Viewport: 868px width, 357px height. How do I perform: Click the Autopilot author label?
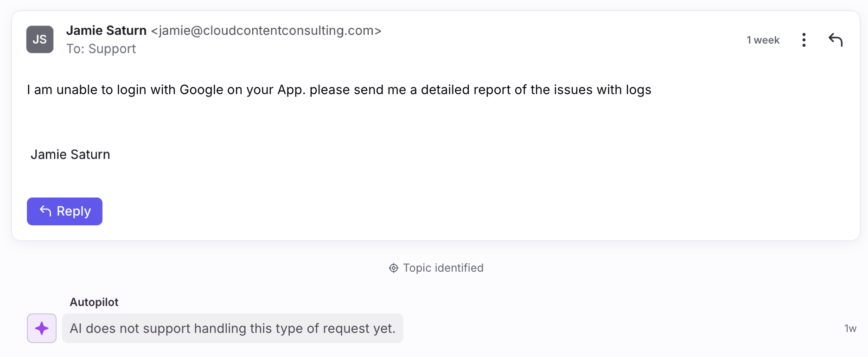[94, 302]
